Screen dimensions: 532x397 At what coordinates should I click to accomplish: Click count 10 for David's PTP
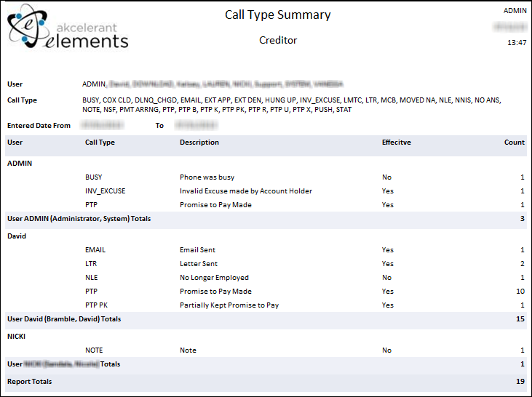point(520,292)
